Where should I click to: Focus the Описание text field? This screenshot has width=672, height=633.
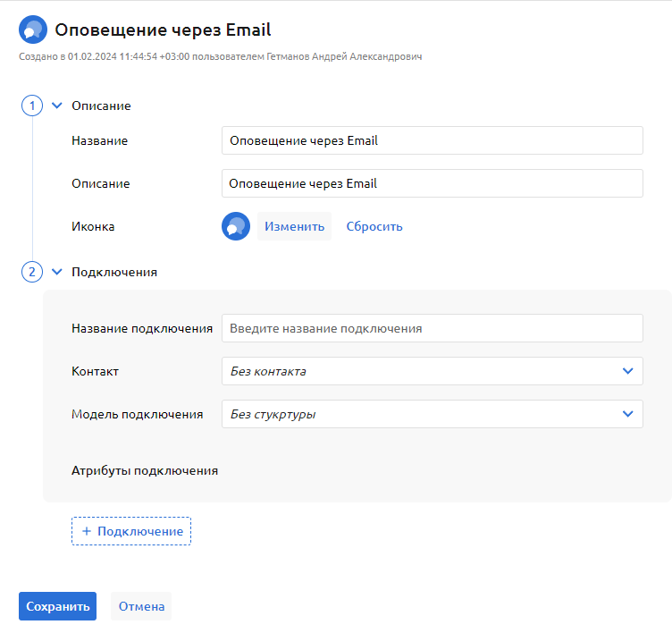432,183
